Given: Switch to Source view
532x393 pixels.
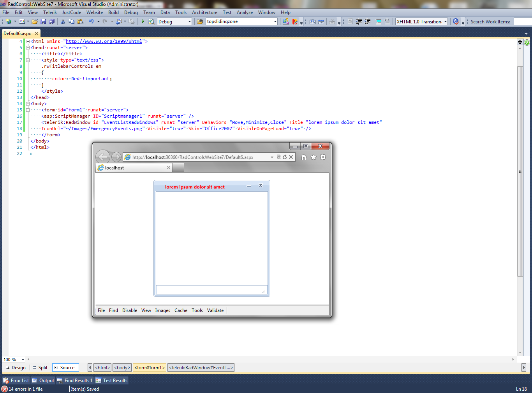Looking at the screenshot, I should click(x=65, y=367).
